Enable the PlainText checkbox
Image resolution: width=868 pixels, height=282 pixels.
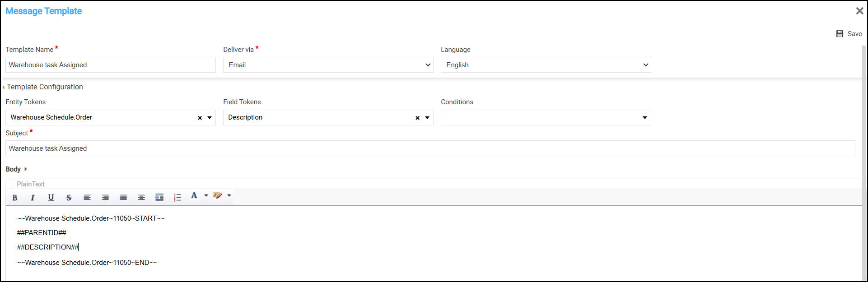9,184
